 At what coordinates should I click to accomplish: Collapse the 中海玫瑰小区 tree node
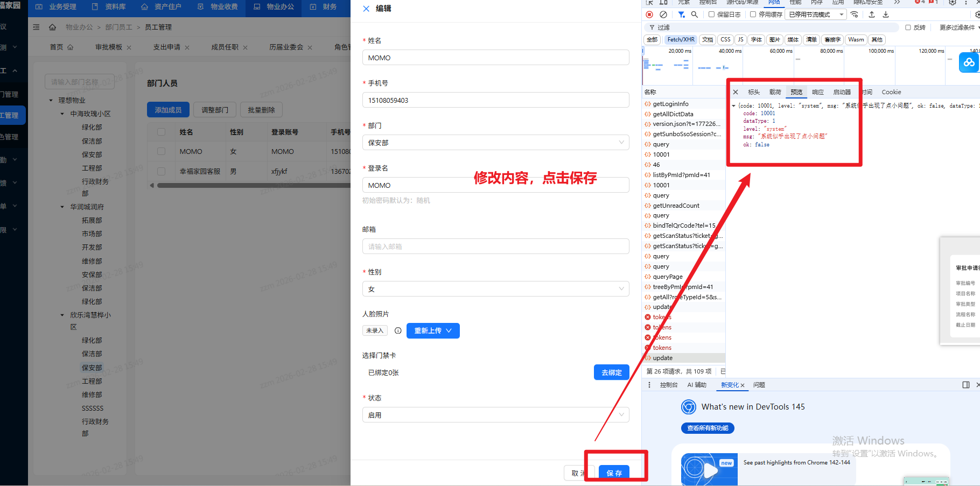point(61,114)
